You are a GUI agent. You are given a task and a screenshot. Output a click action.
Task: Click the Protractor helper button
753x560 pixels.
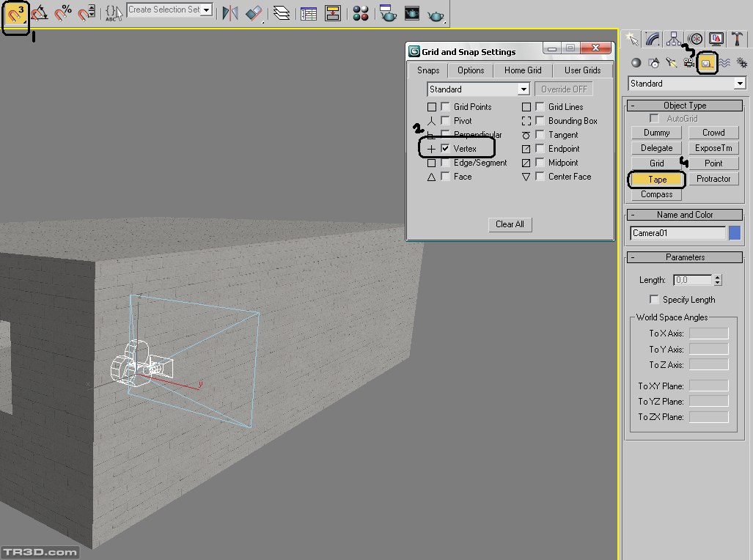click(x=713, y=179)
